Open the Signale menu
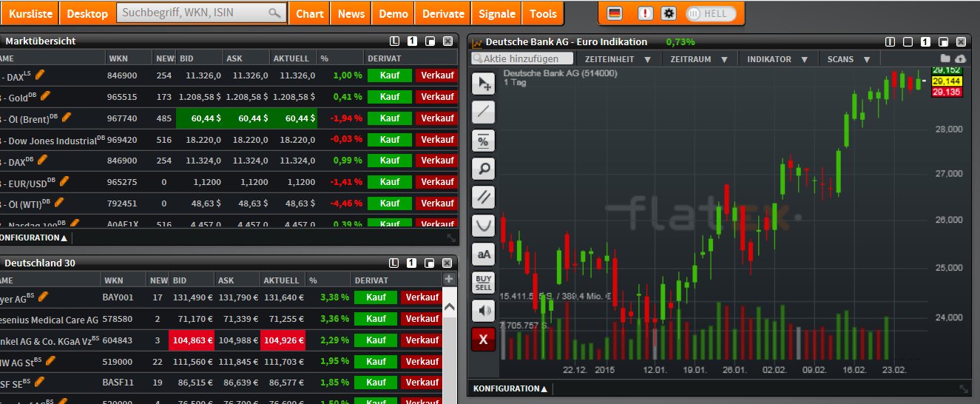This screenshot has width=980, height=404. coord(497,13)
